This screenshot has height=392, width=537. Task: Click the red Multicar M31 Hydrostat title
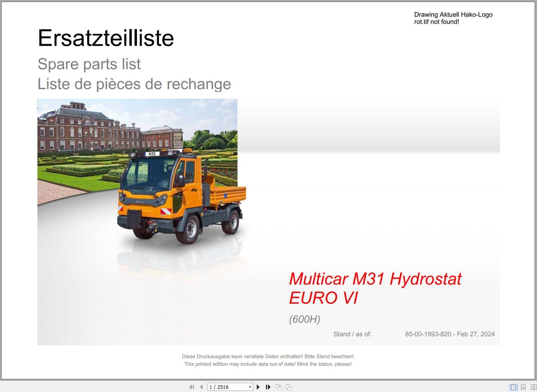coord(375,279)
